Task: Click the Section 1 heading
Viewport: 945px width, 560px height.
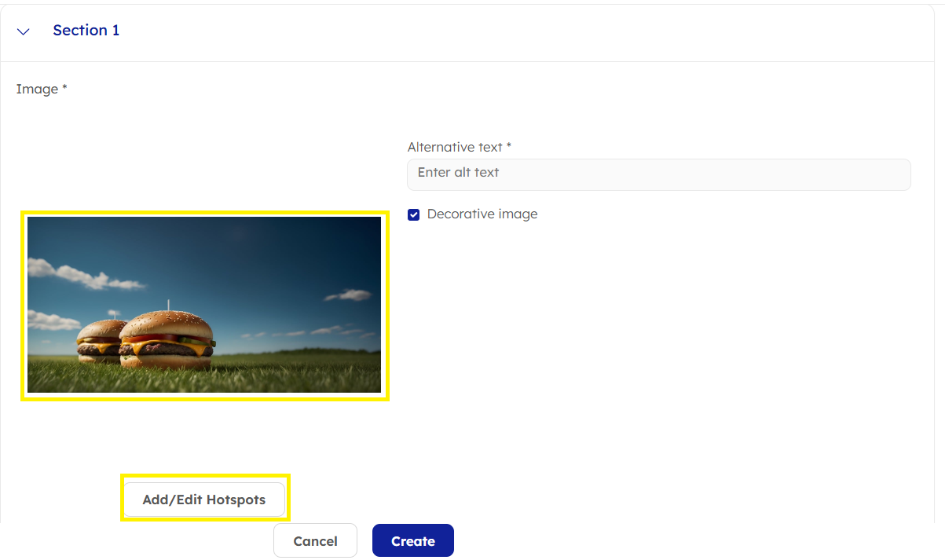Action: point(86,31)
